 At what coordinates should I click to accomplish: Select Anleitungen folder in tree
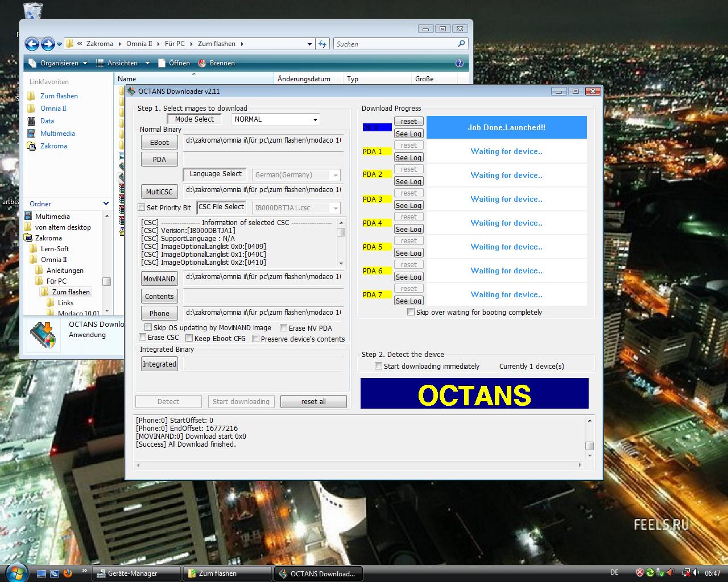65,271
